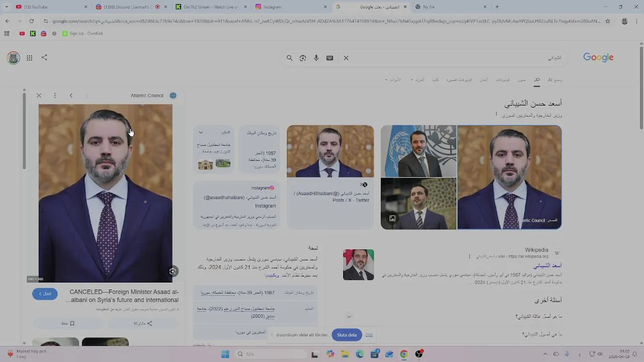Click the page vertical scrollbar
The height and width of the screenshot is (362, 644).
tap(641, 88)
